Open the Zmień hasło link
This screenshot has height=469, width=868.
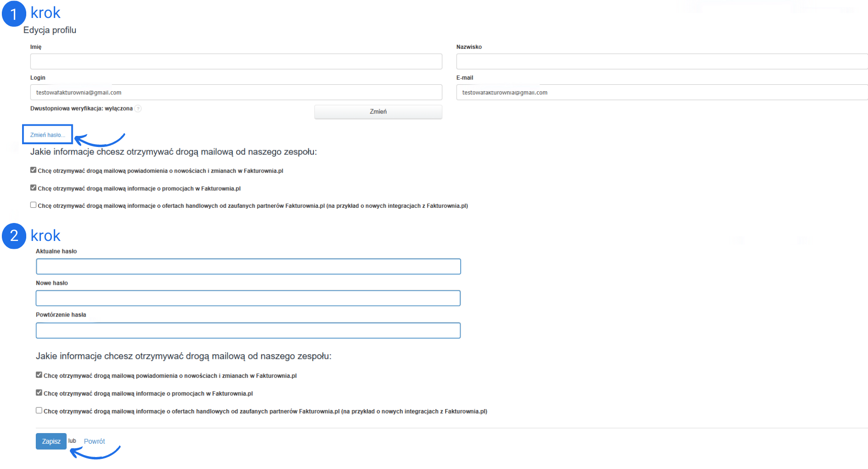tap(47, 135)
